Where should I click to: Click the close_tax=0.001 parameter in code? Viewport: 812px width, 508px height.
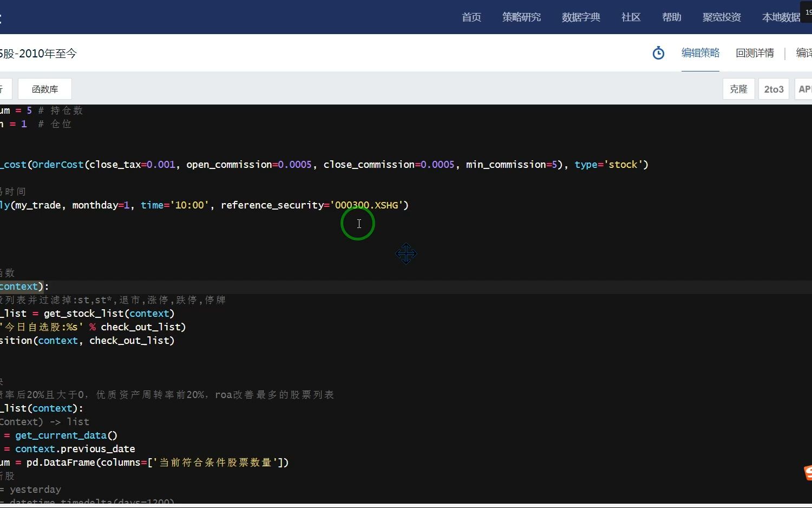(132, 165)
